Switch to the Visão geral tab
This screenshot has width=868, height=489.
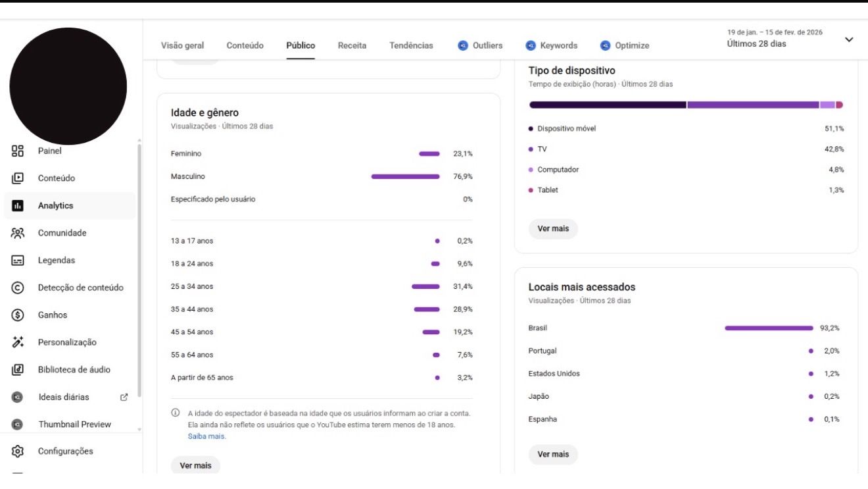(x=182, y=45)
